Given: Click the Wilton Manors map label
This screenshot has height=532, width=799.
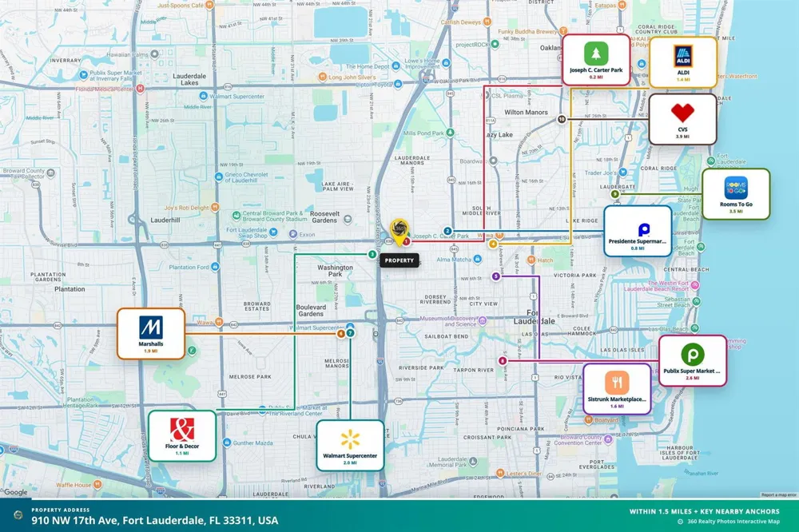Looking at the screenshot, I should click(526, 112).
